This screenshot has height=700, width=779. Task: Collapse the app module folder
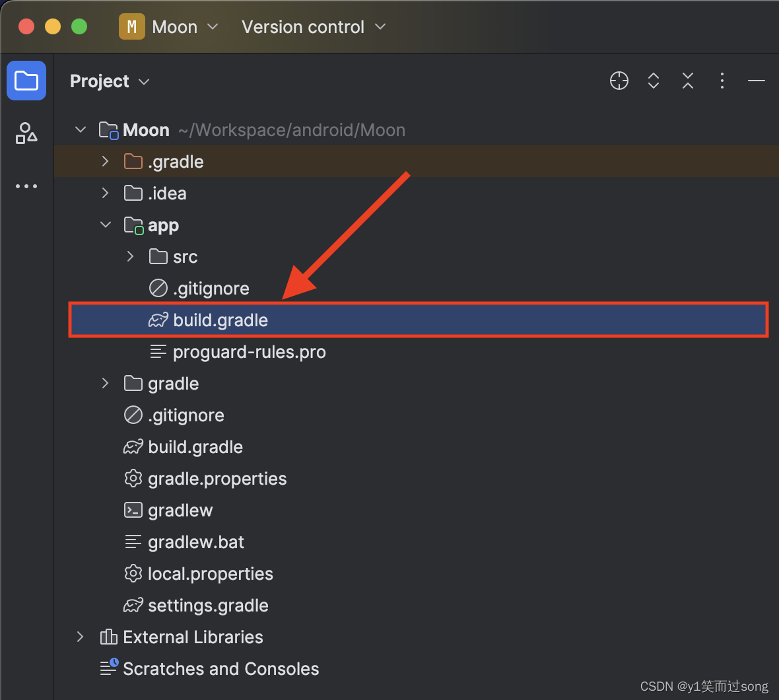[106, 225]
